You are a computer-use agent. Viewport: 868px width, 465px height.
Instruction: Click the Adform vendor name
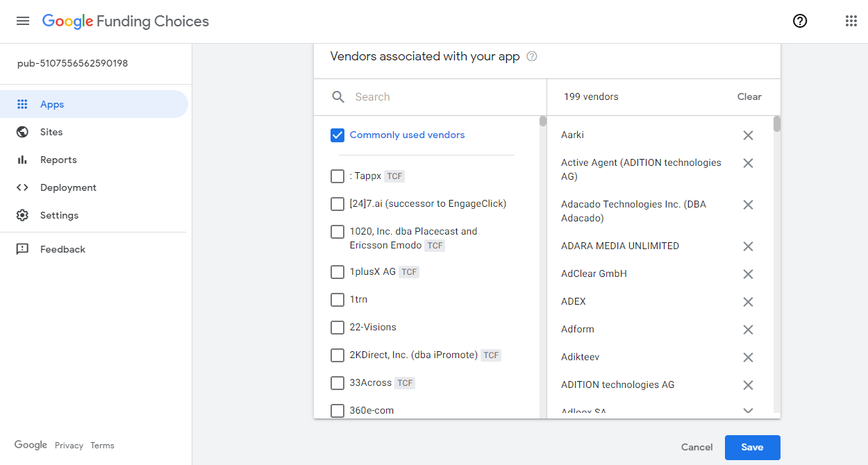[578, 330]
